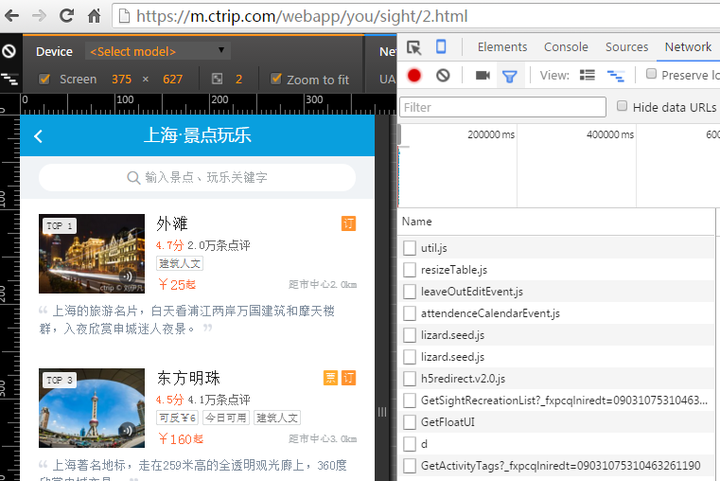Click the audio guide icon on 外滩 photo
This screenshot has height=481, width=720.
click(x=127, y=276)
